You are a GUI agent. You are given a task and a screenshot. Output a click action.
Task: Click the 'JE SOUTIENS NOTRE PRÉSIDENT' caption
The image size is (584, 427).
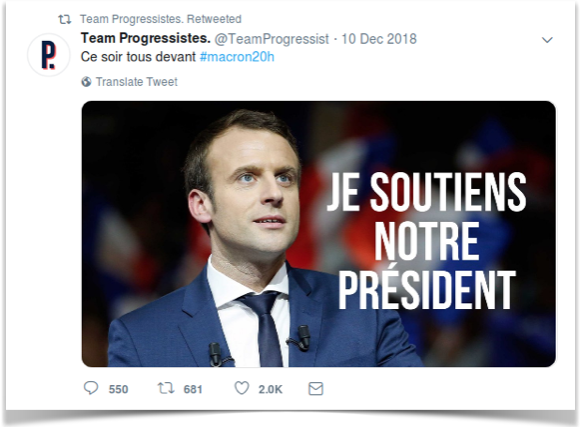point(426,241)
